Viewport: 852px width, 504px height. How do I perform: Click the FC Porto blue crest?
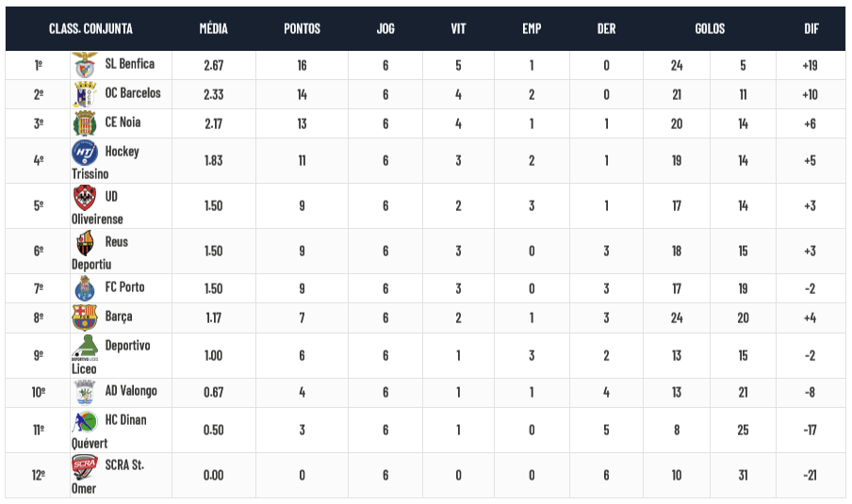[x=85, y=288]
